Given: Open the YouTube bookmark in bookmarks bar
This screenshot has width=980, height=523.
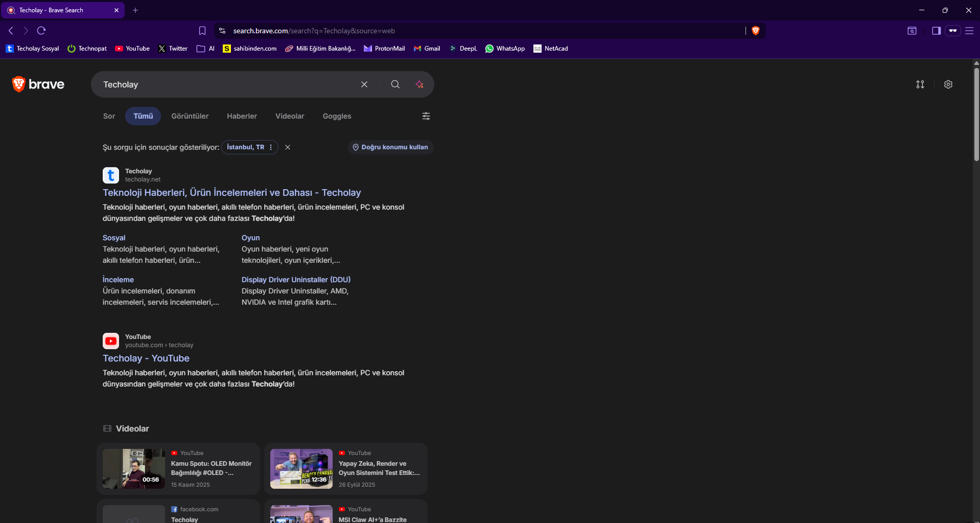Looking at the screenshot, I should 132,49.
